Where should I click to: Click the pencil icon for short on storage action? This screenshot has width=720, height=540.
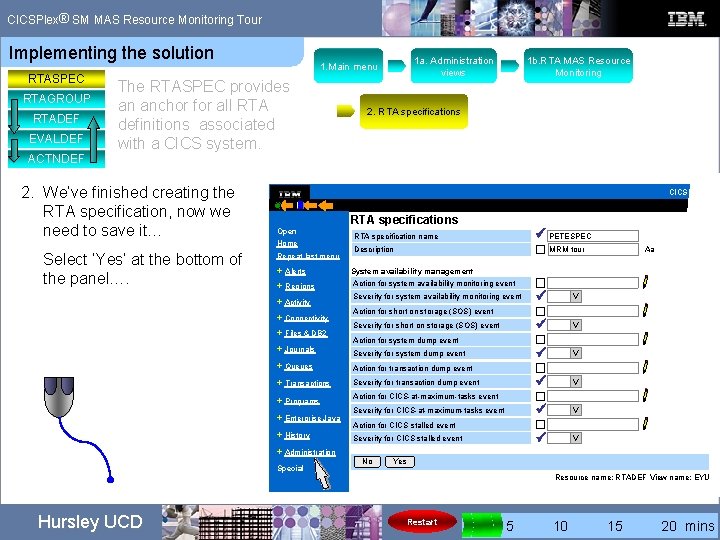point(645,310)
